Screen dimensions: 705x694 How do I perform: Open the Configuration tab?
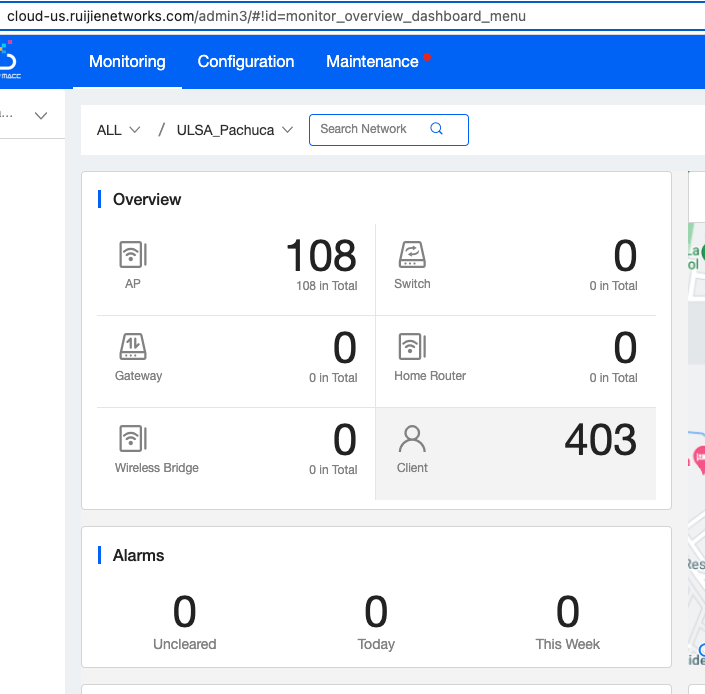pyautogui.click(x=246, y=61)
